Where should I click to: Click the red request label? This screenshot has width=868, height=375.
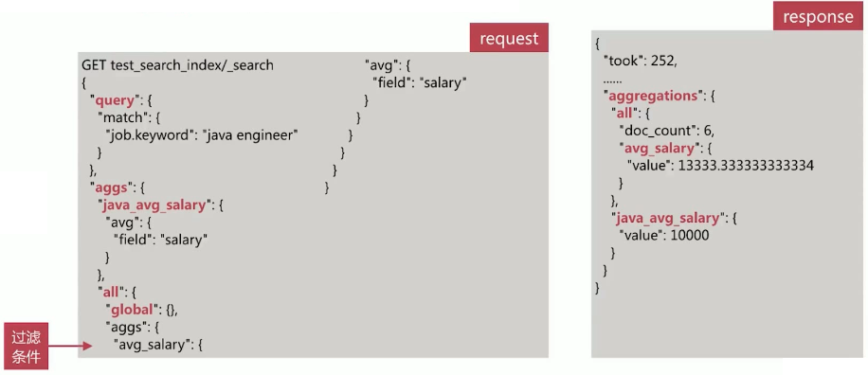(509, 38)
